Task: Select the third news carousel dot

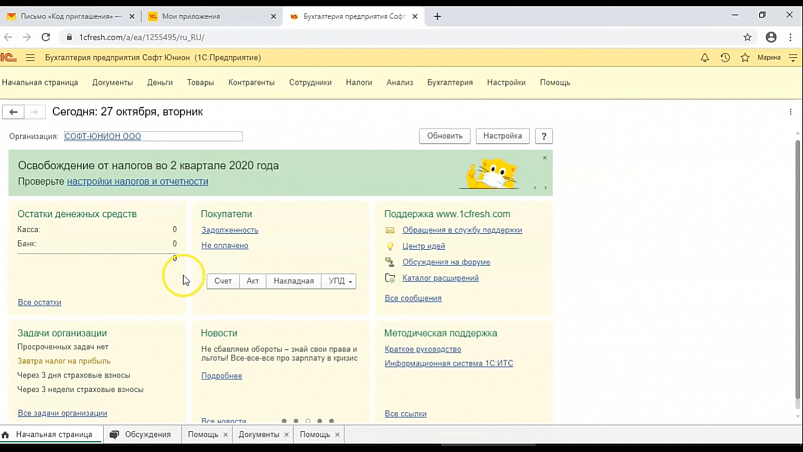Action: pos(308,421)
